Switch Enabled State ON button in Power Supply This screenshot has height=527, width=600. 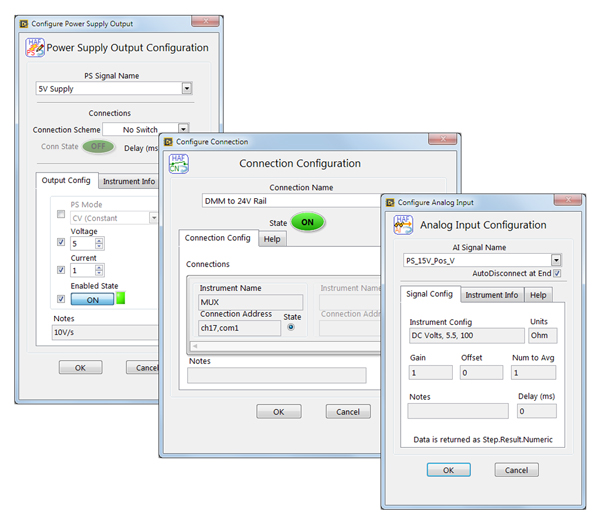click(92, 299)
